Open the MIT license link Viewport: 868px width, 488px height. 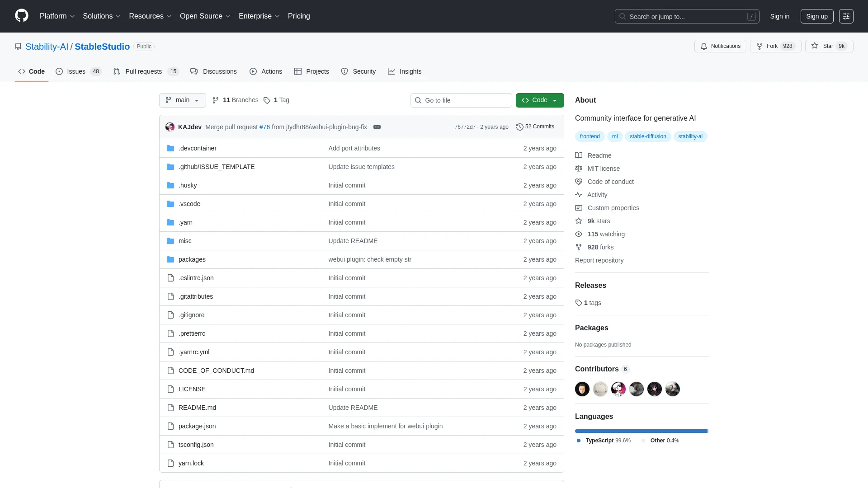(604, 169)
